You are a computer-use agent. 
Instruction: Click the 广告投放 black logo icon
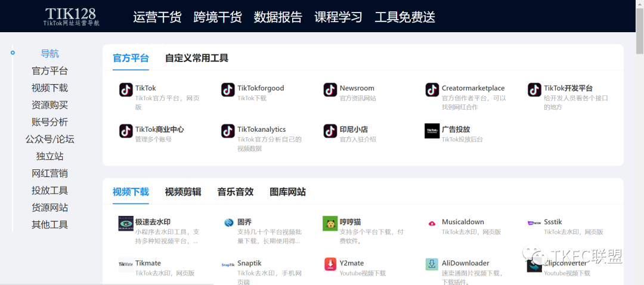pyautogui.click(x=432, y=131)
